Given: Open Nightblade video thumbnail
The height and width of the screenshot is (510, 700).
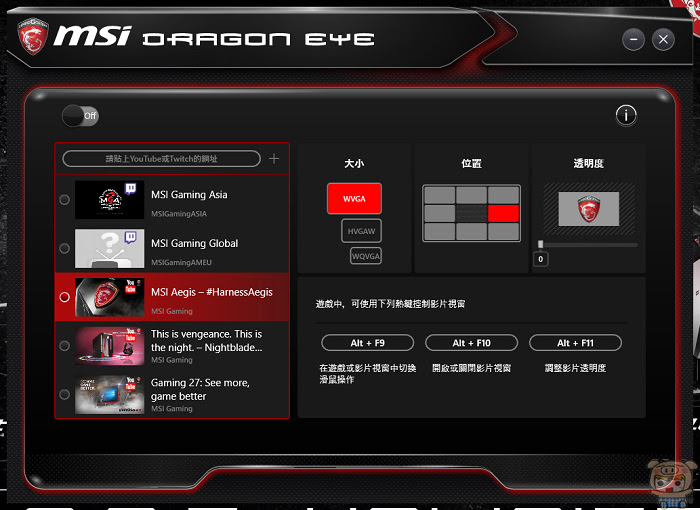Looking at the screenshot, I should (109, 346).
